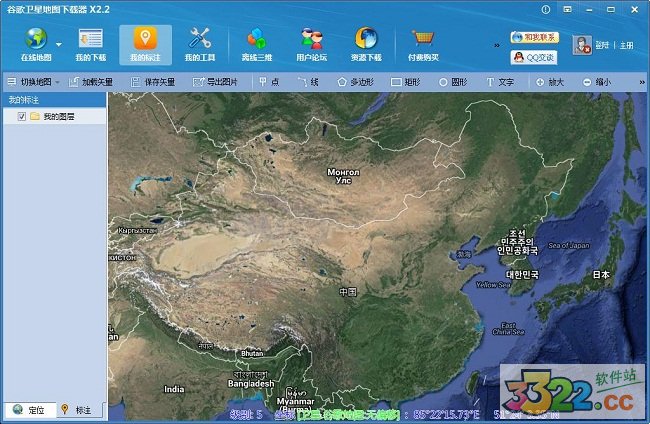The image size is (650, 424).
Task: Click the Bhutan map label
Action: [252, 354]
